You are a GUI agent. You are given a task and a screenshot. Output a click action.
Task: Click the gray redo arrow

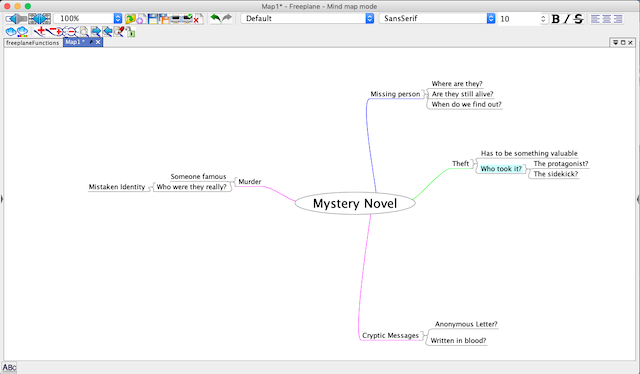227,18
